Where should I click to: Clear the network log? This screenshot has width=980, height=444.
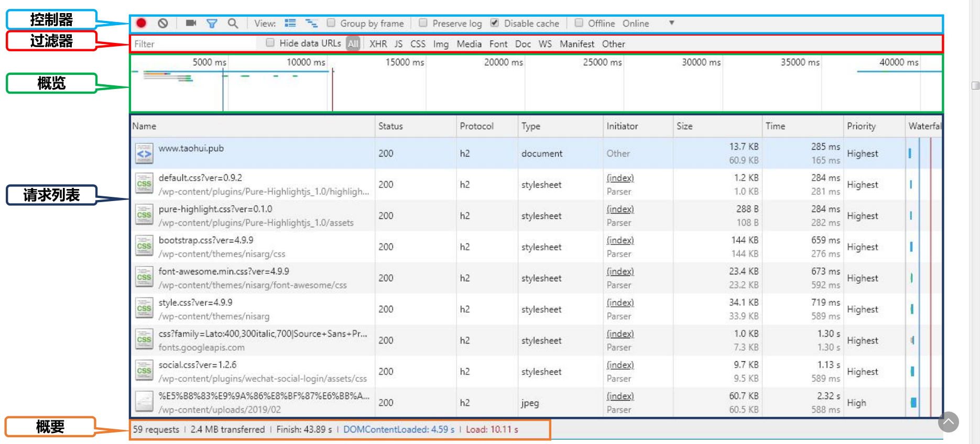coord(163,23)
